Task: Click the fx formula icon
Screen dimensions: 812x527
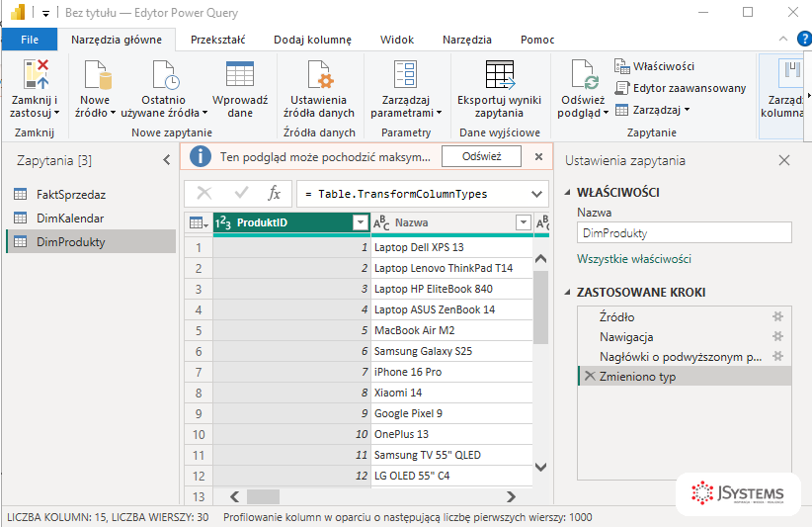Action: click(x=274, y=193)
